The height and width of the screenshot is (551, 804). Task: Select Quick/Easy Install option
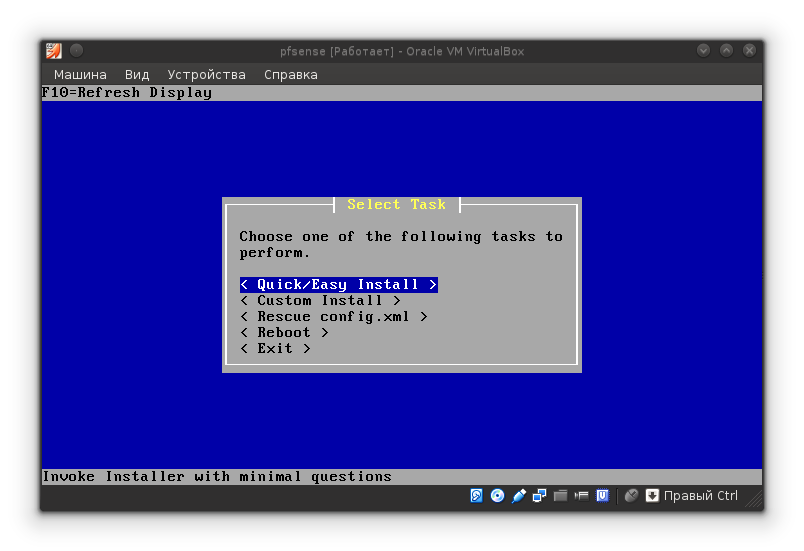pyautogui.click(x=339, y=284)
